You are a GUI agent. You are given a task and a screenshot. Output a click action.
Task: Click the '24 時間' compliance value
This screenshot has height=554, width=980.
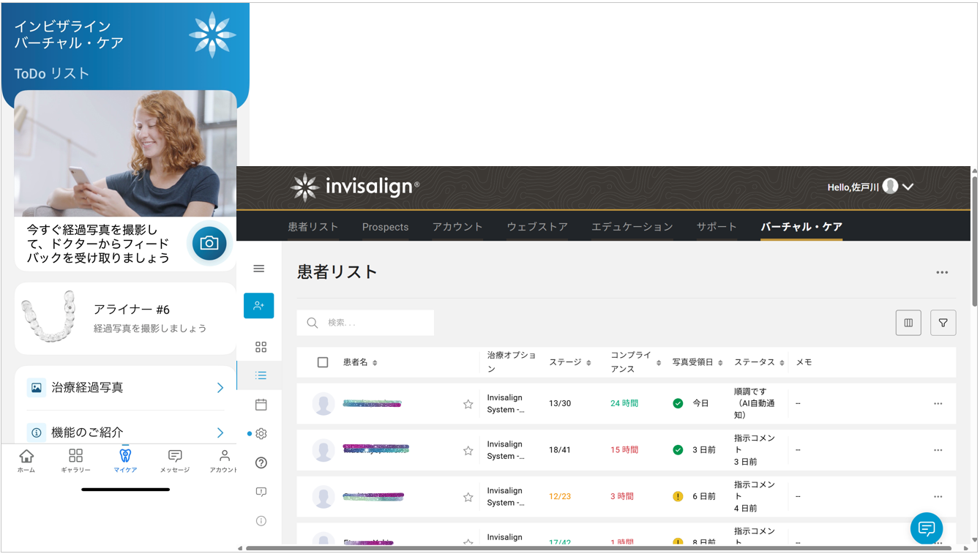tap(624, 403)
